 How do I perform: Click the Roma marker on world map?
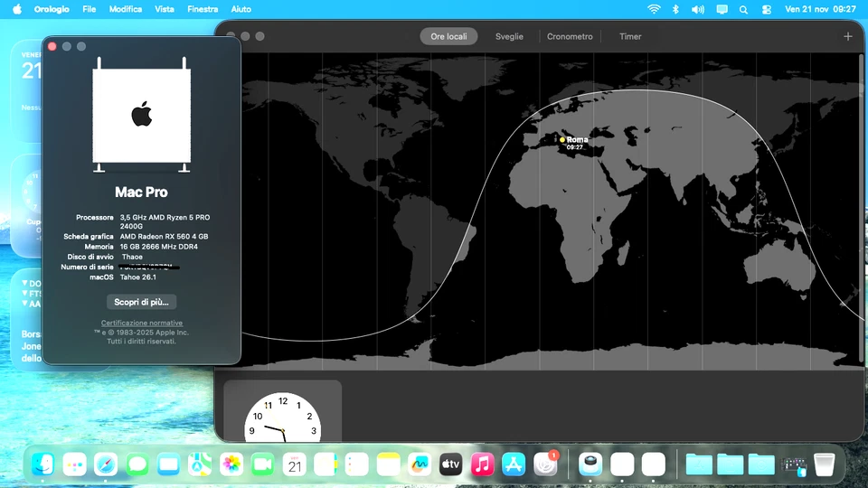(562, 140)
